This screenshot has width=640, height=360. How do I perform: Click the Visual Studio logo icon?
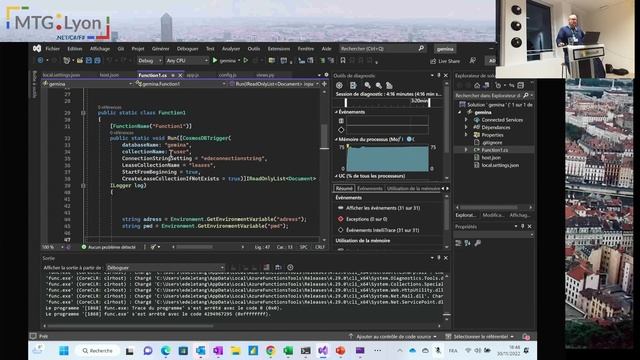tap(37, 49)
